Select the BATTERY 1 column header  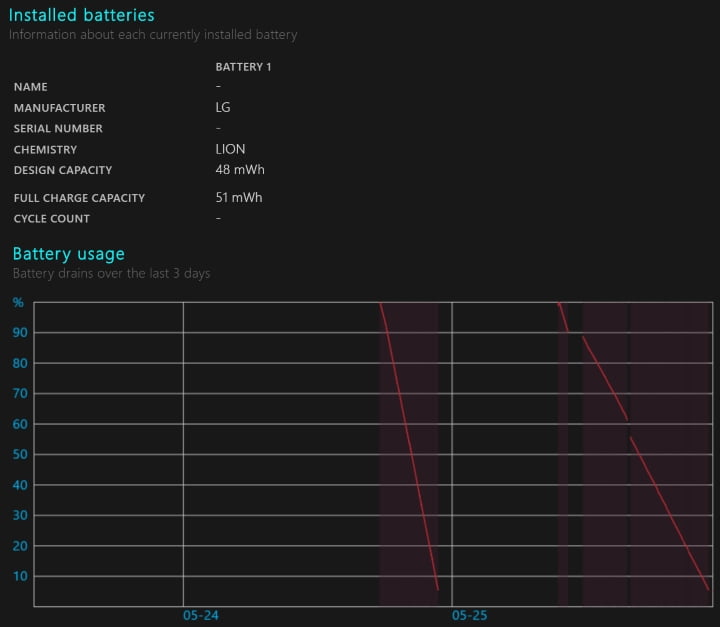(x=243, y=67)
